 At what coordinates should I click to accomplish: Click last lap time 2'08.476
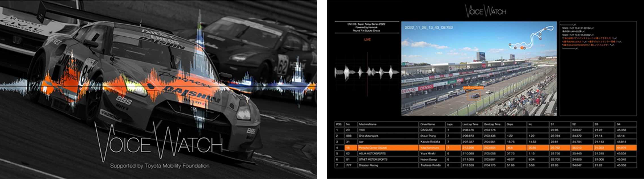(468, 130)
